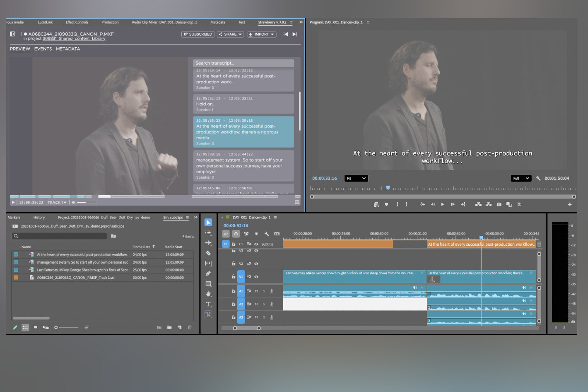Open TRACK 1 audio track dropdown
The image size is (588, 392).
[x=57, y=202]
